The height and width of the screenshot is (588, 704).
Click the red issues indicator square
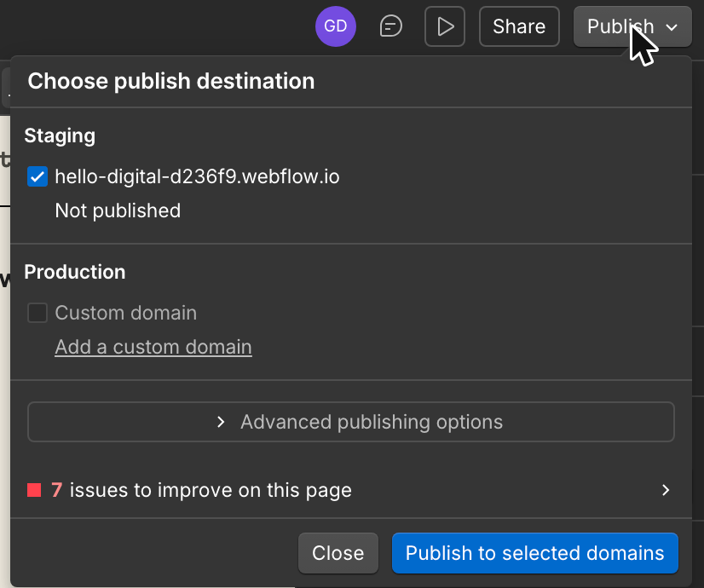point(34,490)
